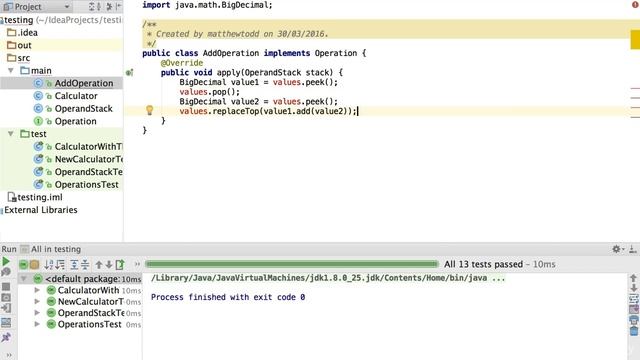Pin the Run tab with pin icon

pos(6,337)
